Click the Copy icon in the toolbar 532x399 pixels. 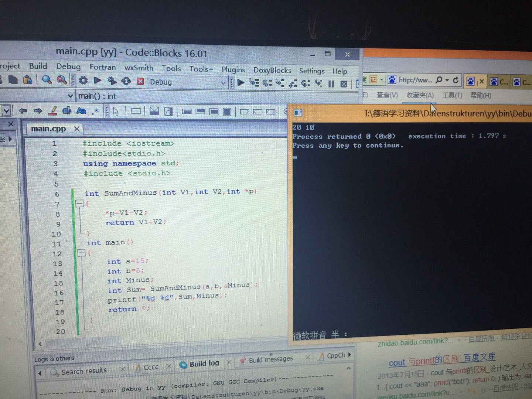pyautogui.click(x=13, y=79)
